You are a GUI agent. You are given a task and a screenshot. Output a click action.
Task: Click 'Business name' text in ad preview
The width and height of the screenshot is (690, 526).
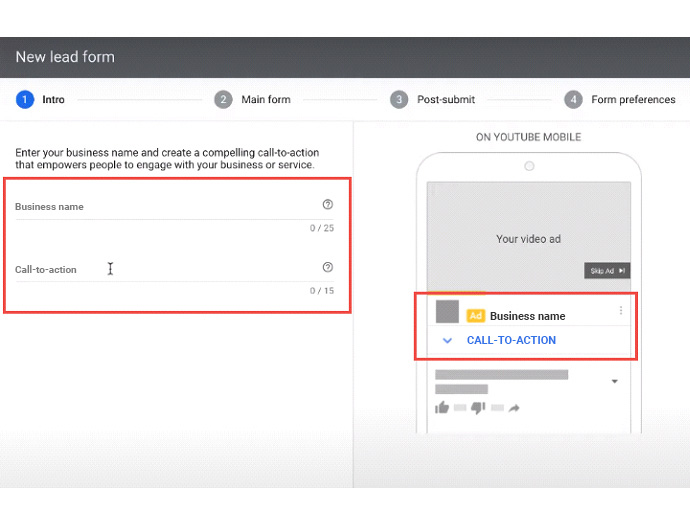(x=528, y=316)
